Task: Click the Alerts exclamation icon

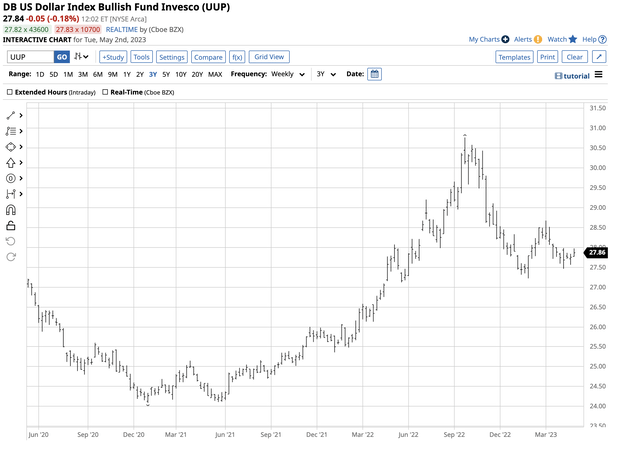Action: [x=538, y=39]
